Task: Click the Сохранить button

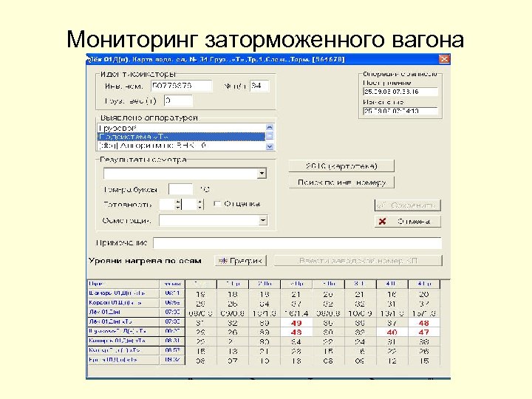Action: click(x=407, y=205)
